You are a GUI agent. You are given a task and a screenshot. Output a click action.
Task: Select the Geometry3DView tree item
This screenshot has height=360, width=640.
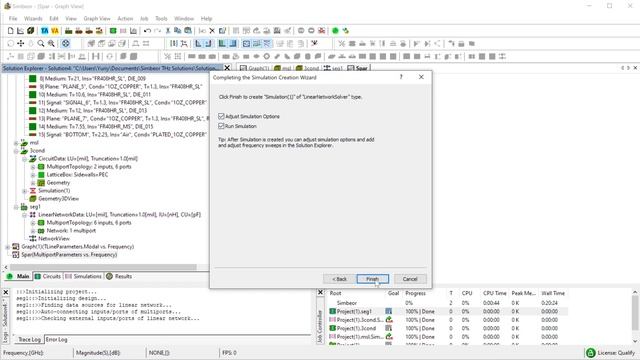pyautogui.click(x=58, y=199)
